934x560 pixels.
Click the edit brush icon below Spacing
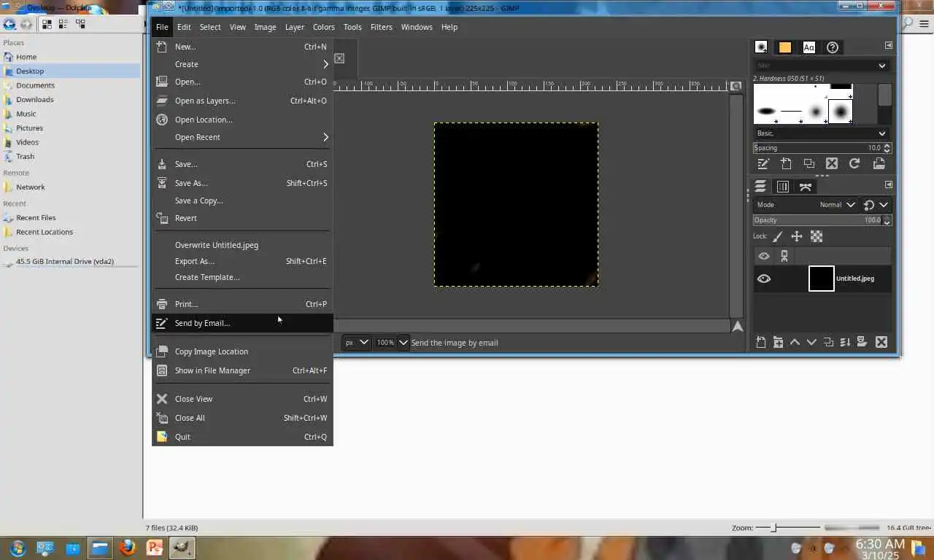pyautogui.click(x=763, y=163)
